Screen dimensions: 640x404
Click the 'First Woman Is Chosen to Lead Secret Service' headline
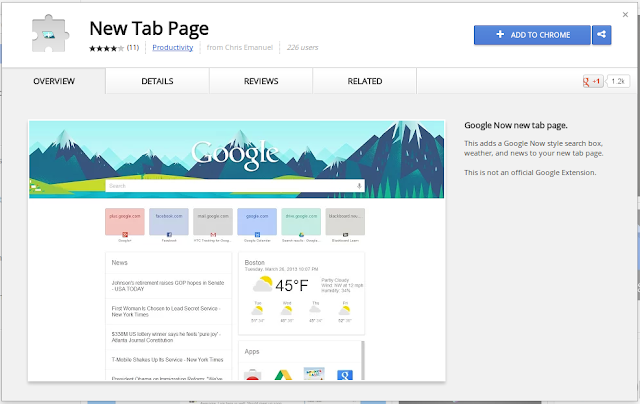point(166,311)
